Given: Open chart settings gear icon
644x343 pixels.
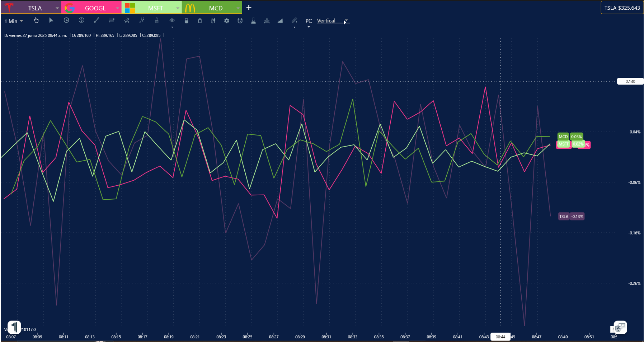Looking at the screenshot, I should click(x=226, y=21).
